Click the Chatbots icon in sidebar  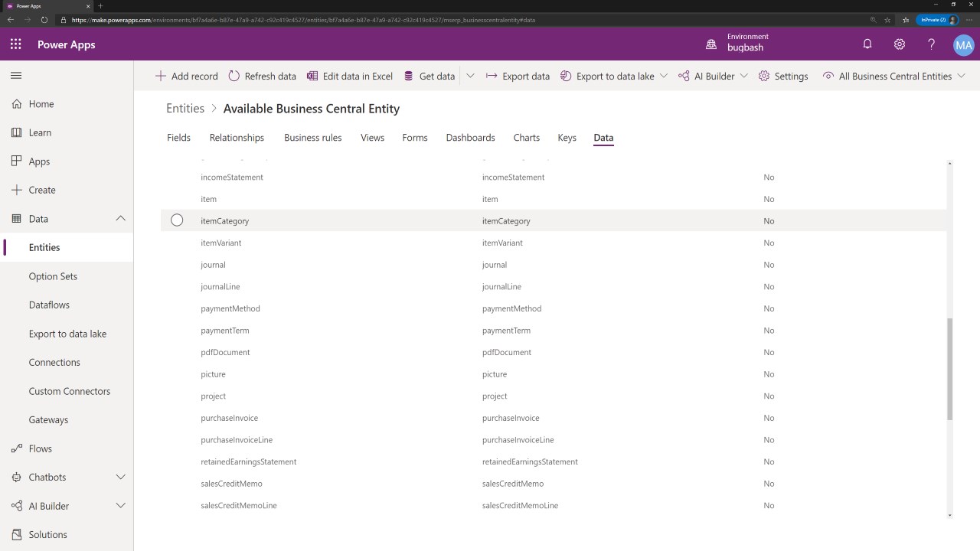tap(16, 477)
